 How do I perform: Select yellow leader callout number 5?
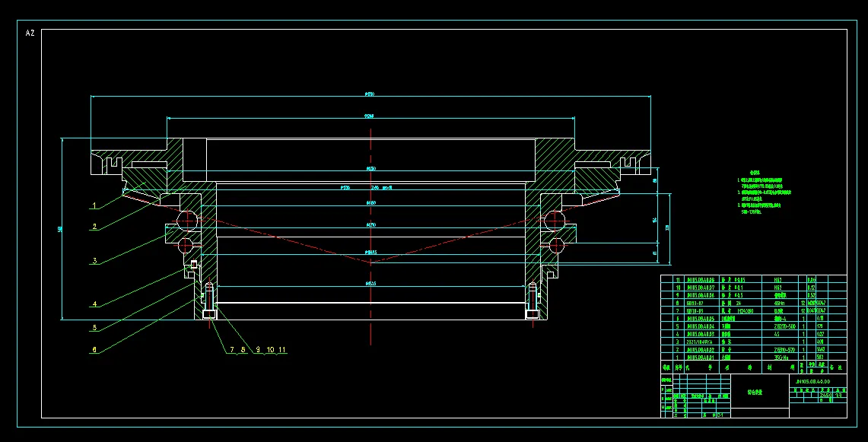coord(94,327)
